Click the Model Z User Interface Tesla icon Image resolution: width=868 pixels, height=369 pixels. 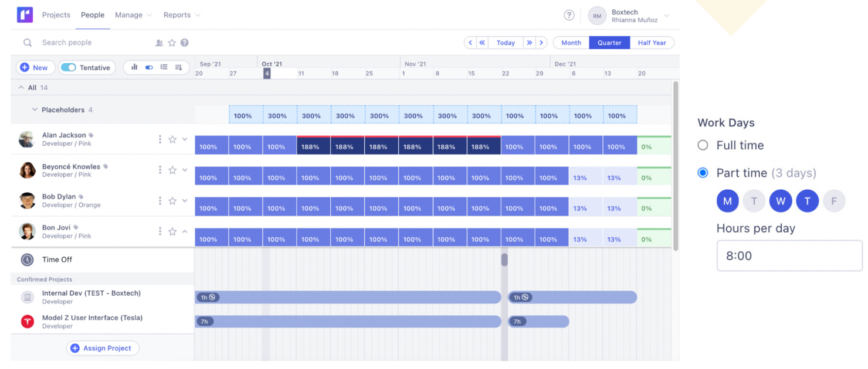point(26,321)
